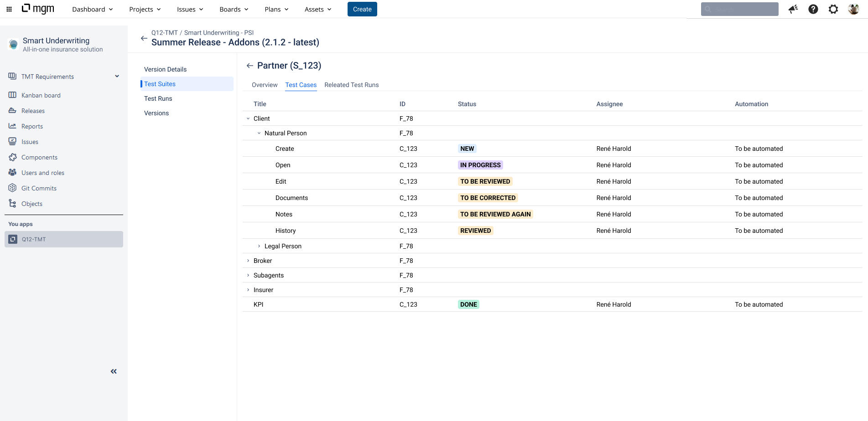This screenshot has height=421, width=868.
Task: Open Git Commits in the sidebar
Action: [x=39, y=188]
